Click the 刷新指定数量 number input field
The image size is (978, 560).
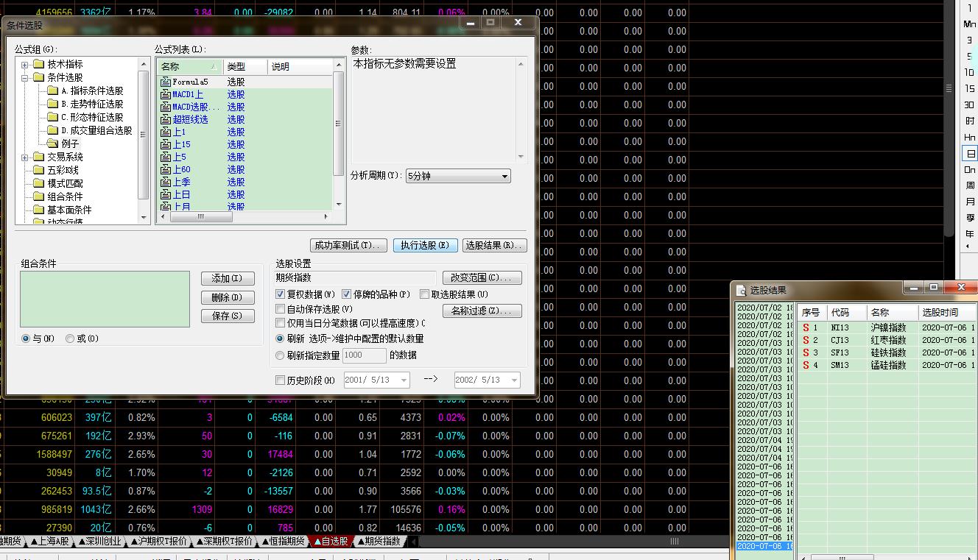(x=364, y=355)
